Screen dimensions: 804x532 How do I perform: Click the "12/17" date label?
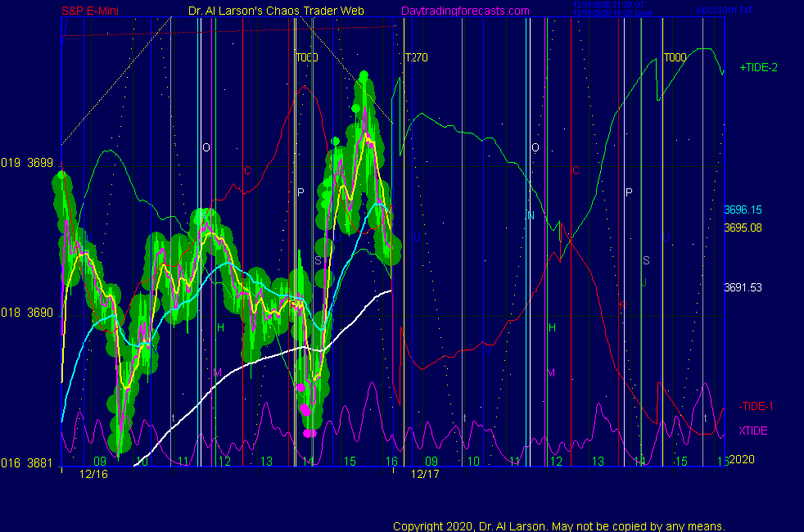coord(425,474)
